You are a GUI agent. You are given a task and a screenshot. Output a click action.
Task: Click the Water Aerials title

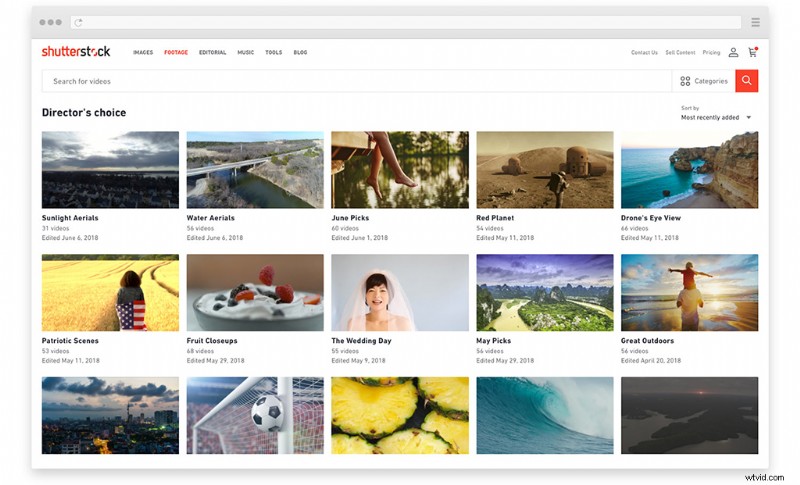tap(211, 218)
